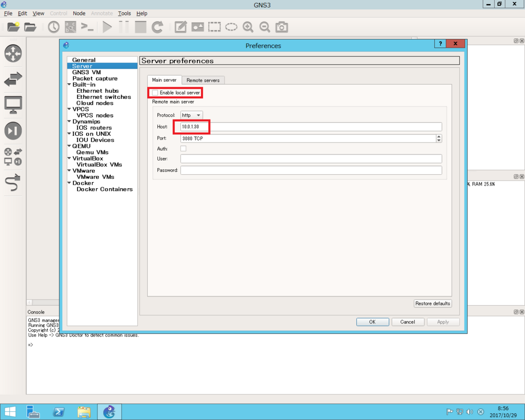This screenshot has width=525, height=420.
Task: Open the File menu
Action: [x=8, y=13]
